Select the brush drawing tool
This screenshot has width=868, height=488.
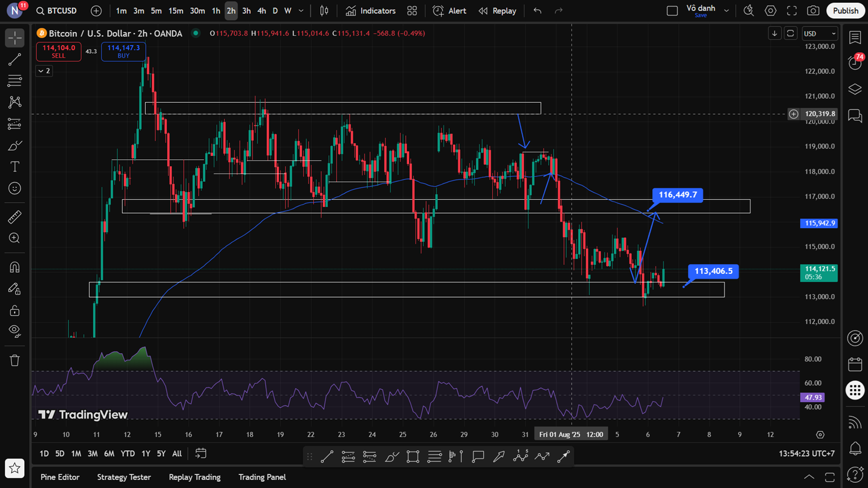[15, 146]
